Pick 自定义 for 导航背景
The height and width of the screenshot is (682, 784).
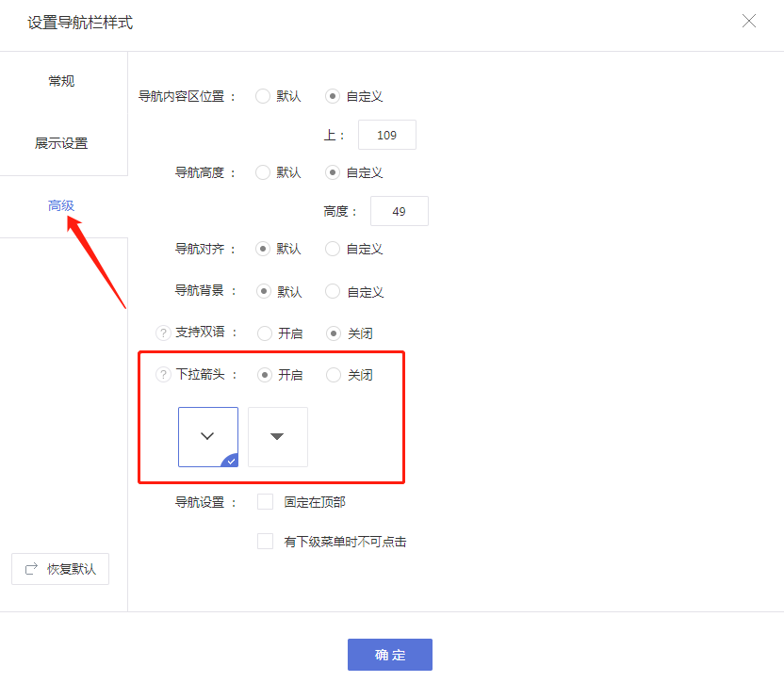333,291
